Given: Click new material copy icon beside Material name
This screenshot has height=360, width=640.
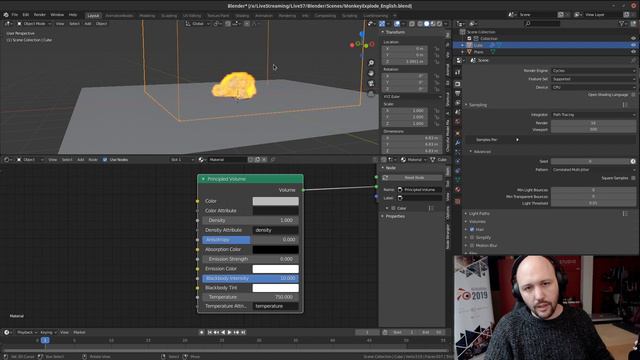Looking at the screenshot, I should point(257,160).
